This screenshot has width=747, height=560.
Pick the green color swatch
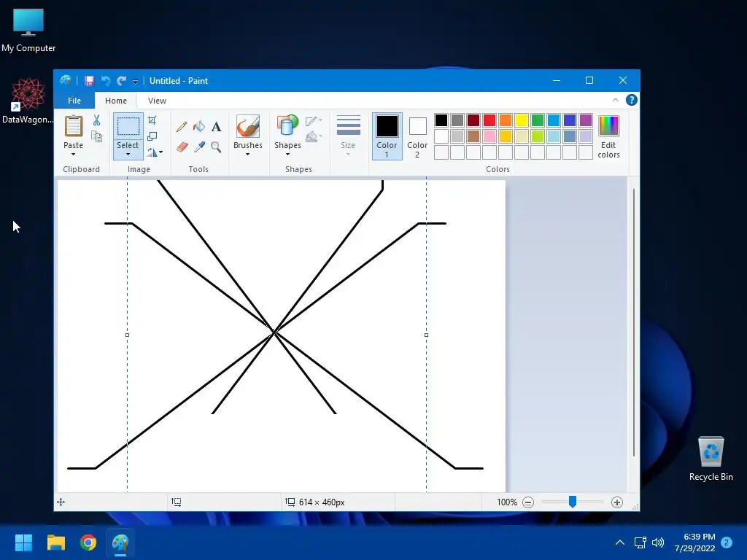pyautogui.click(x=538, y=120)
